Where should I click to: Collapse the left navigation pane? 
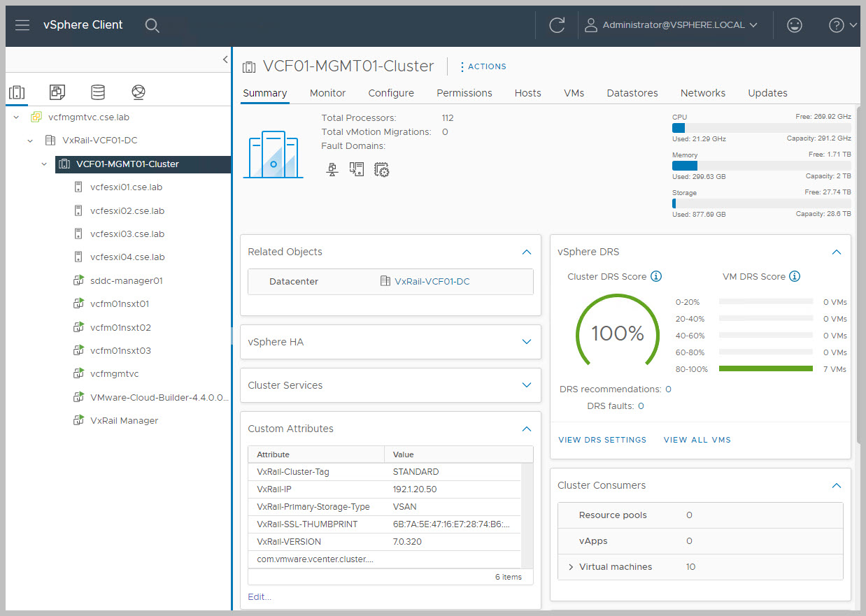[x=225, y=59]
